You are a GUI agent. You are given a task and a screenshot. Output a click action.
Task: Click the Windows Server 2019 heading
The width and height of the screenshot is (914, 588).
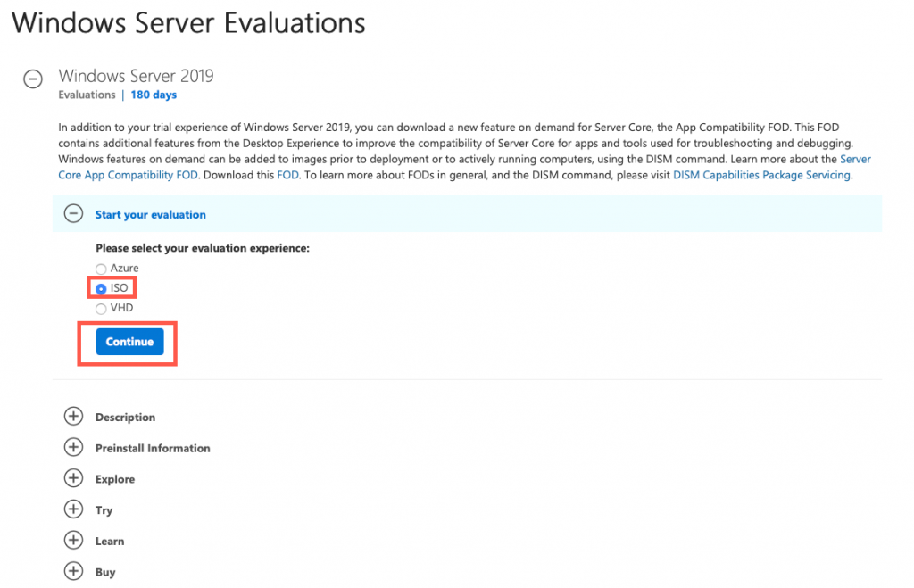click(x=136, y=76)
